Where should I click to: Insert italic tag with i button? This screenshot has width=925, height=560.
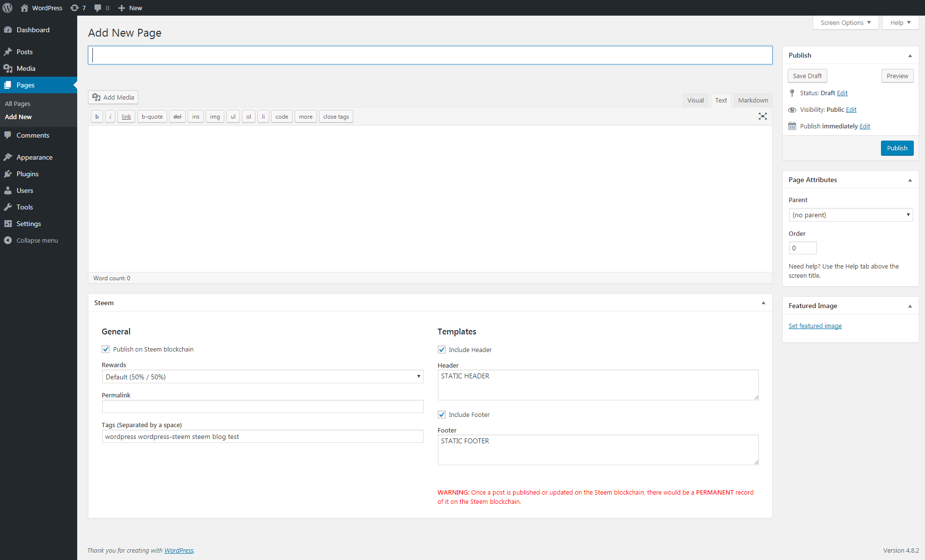click(x=110, y=117)
